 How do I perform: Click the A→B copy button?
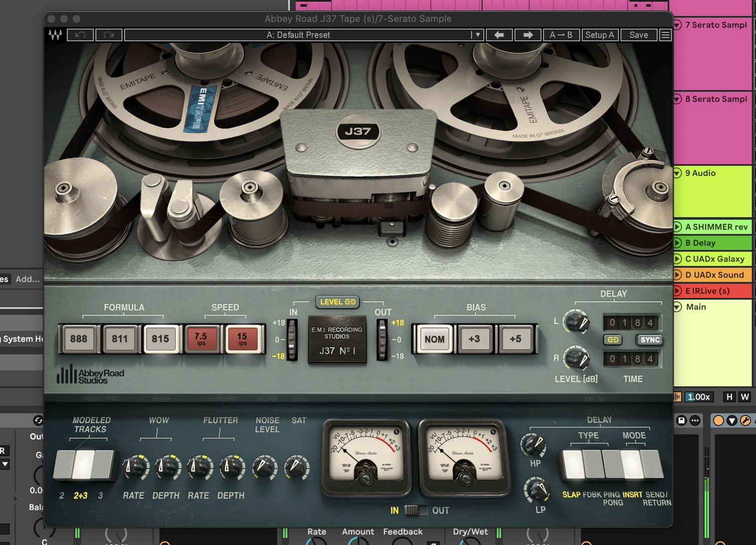pyautogui.click(x=561, y=35)
